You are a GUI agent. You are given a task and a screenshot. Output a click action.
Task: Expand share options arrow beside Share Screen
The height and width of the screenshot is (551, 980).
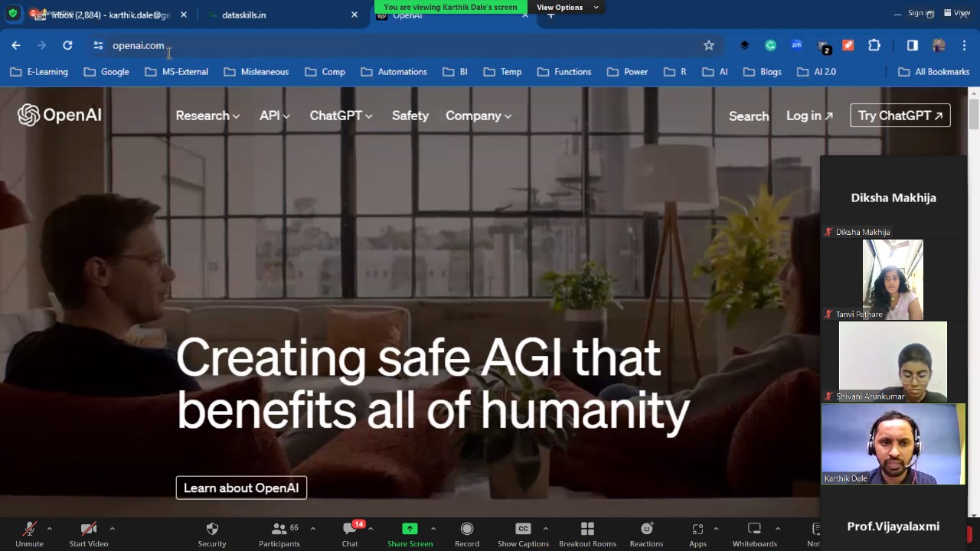tap(433, 529)
